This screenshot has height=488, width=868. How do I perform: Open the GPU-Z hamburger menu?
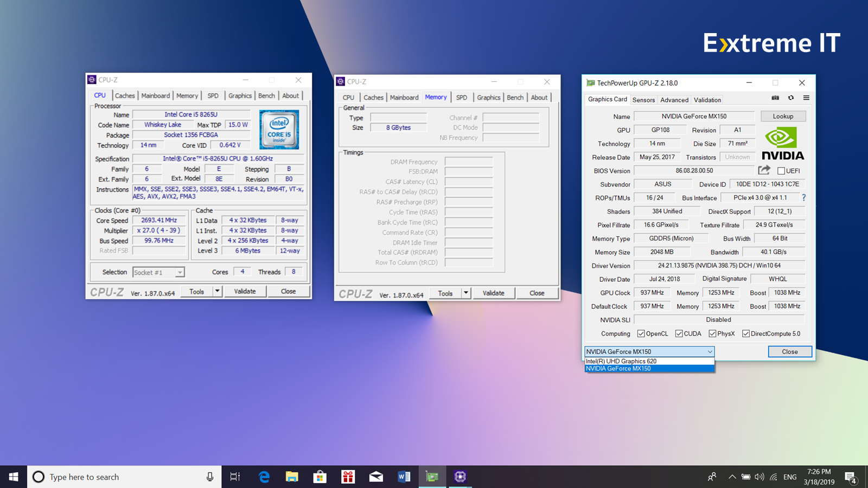pyautogui.click(x=806, y=98)
